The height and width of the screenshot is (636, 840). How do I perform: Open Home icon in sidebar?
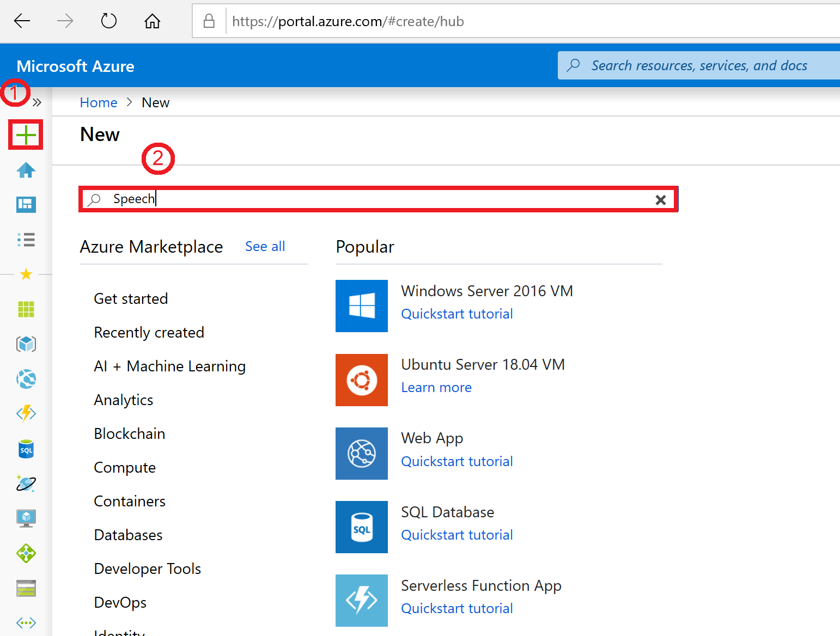tap(26, 170)
